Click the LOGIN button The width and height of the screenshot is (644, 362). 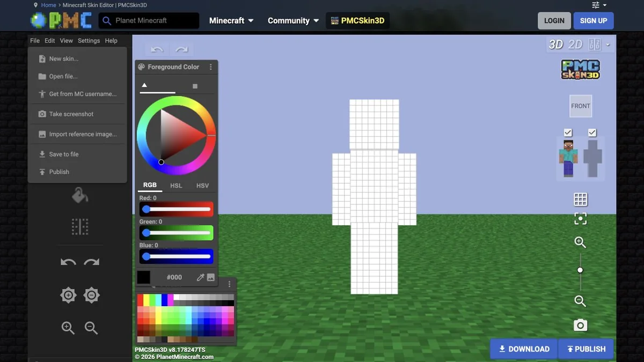click(x=554, y=20)
